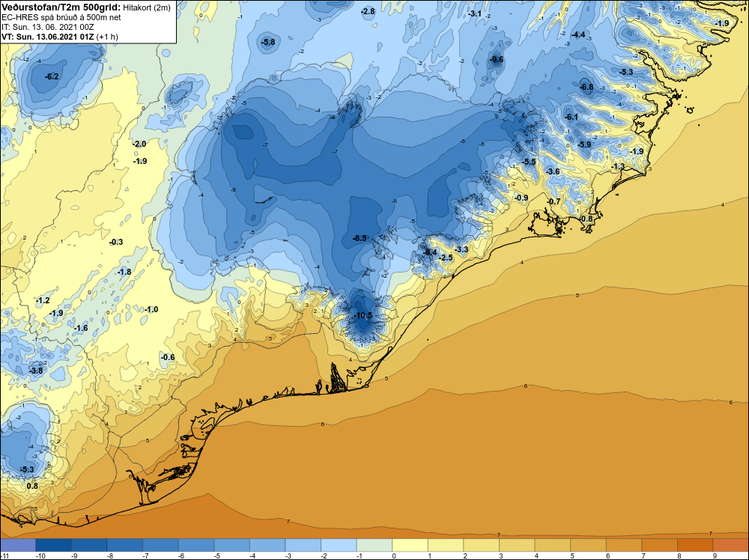Screen dimensions: 749x560
Task: Click the legend swatch between 8 and 9
Action: (695, 545)
